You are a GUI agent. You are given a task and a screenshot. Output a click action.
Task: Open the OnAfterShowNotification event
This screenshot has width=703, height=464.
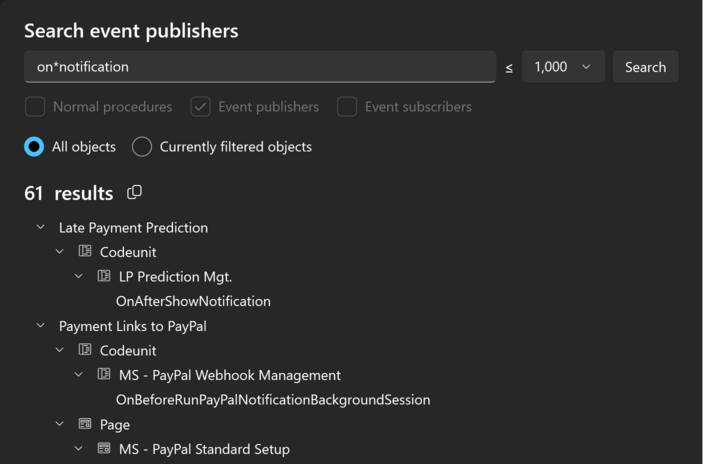tap(193, 301)
